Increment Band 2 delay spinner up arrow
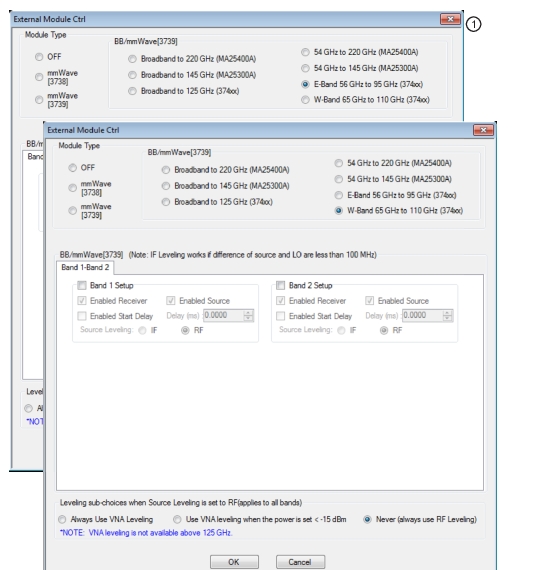 click(x=448, y=312)
